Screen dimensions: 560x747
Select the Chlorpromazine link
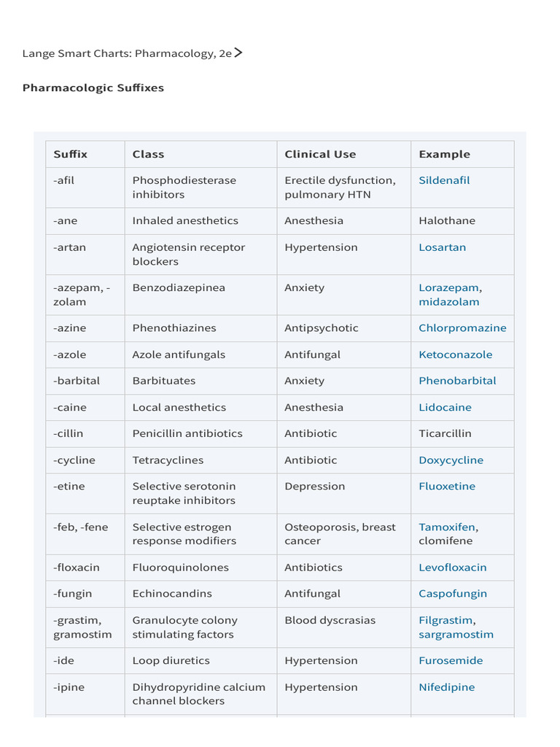pyautogui.click(x=462, y=328)
